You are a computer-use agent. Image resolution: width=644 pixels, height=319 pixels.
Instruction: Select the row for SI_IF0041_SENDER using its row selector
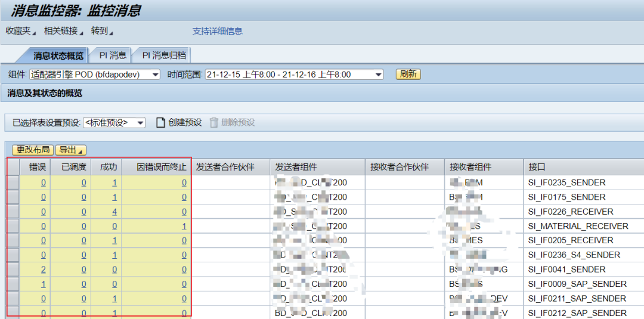coord(13,270)
